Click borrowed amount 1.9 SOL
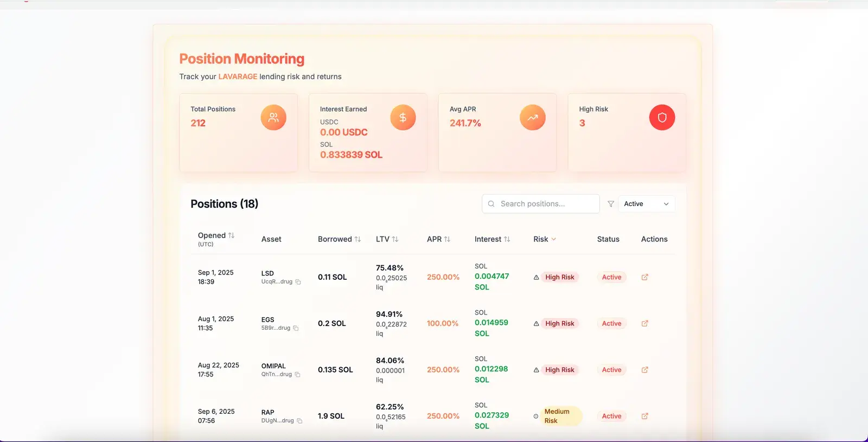This screenshot has width=868, height=442. coord(331,416)
